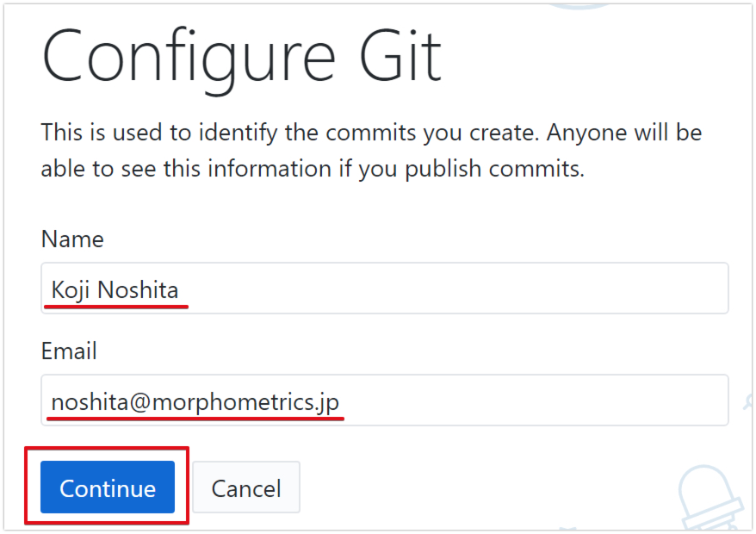756x534 pixels.
Task: Click the Email field label
Action: (69, 351)
